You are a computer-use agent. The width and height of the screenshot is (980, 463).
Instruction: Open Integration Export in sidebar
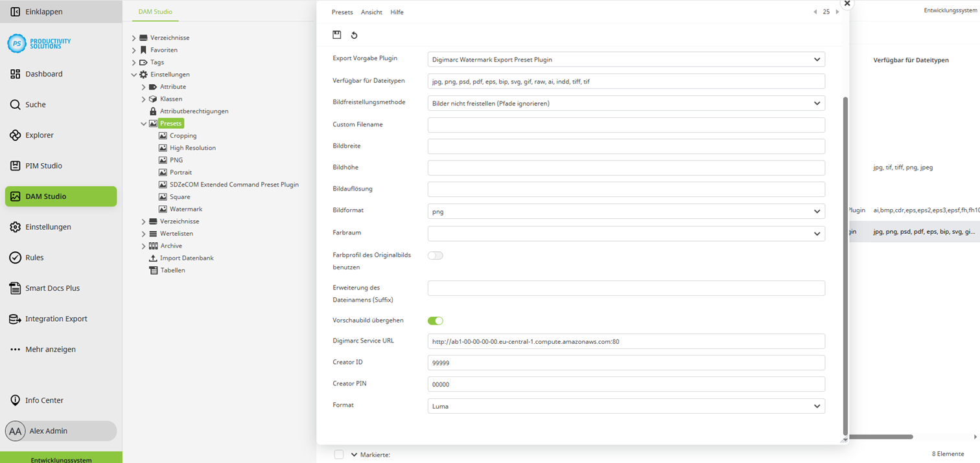pyautogui.click(x=56, y=319)
